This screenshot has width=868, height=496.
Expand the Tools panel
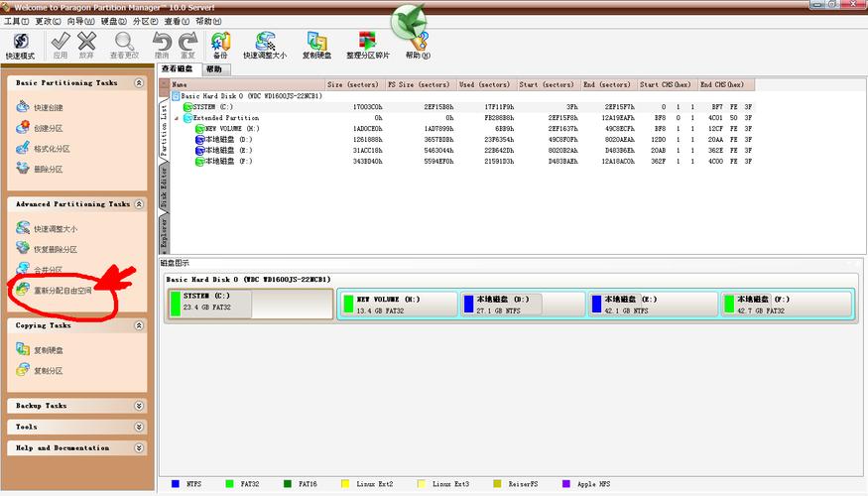pyautogui.click(x=139, y=427)
